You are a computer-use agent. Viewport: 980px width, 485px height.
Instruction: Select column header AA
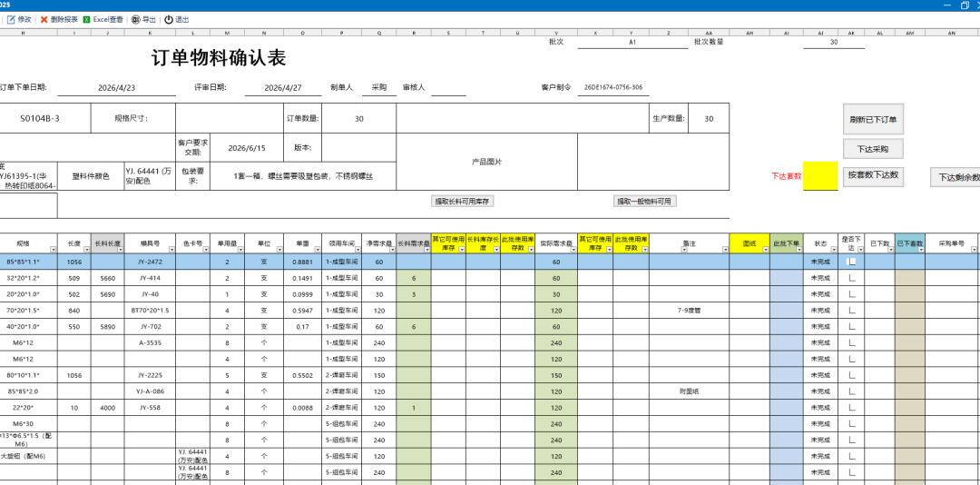click(x=709, y=32)
